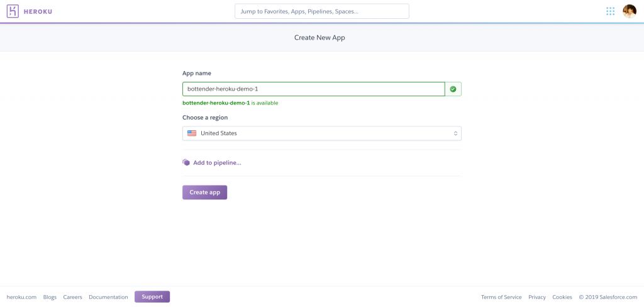The width and height of the screenshot is (644, 307).
Task: Click the United States flag icon
Action: coord(192,133)
